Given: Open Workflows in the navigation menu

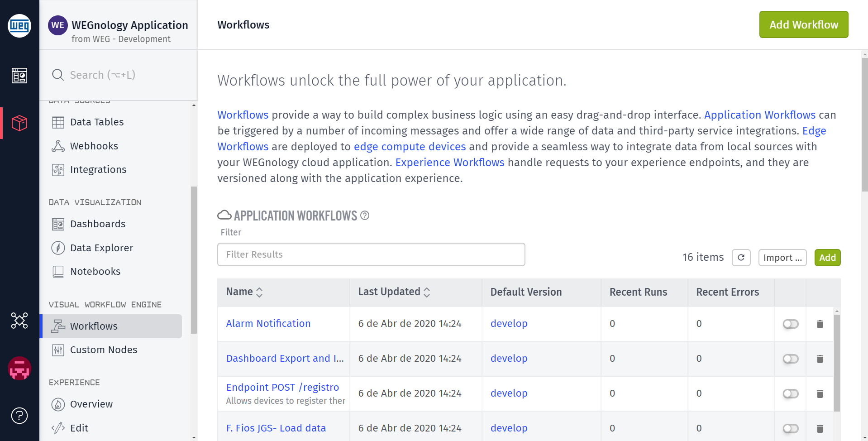Looking at the screenshot, I should (x=111, y=326).
